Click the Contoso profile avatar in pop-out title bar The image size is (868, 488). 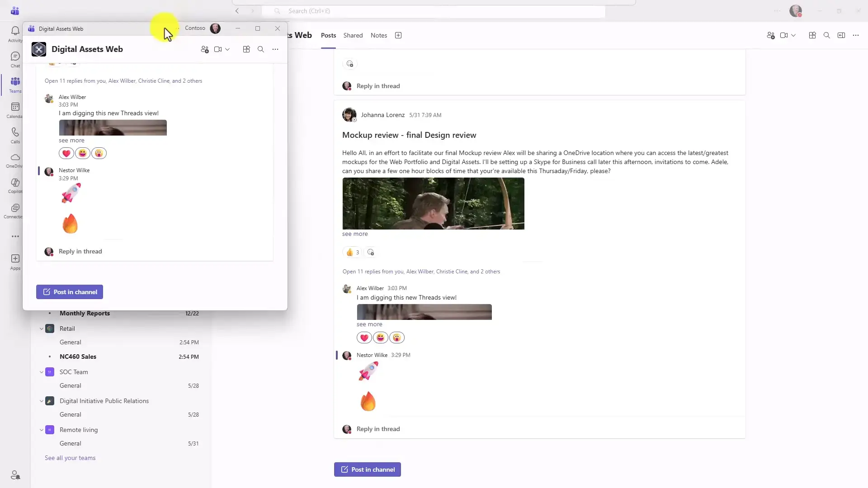pyautogui.click(x=215, y=28)
